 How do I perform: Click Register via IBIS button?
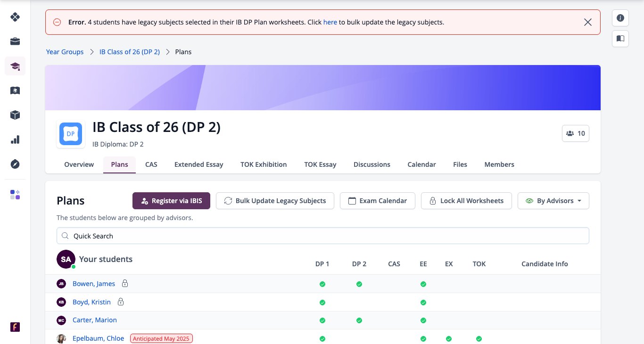click(172, 201)
